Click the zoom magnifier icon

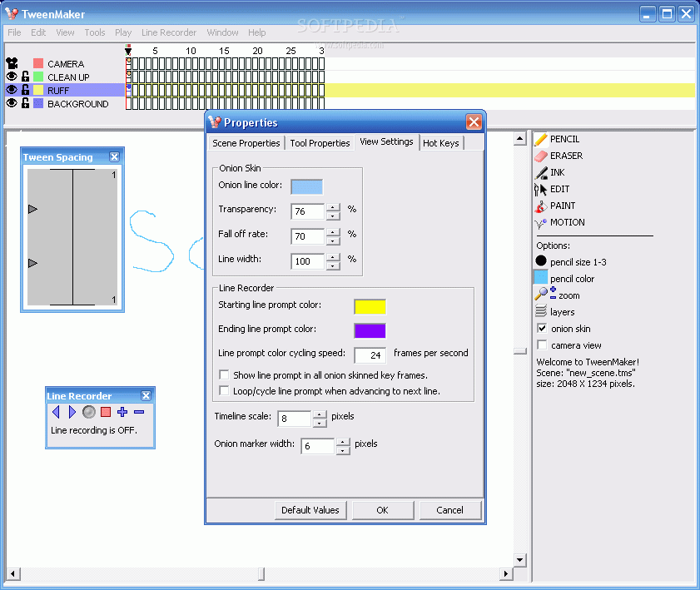tap(541, 294)
